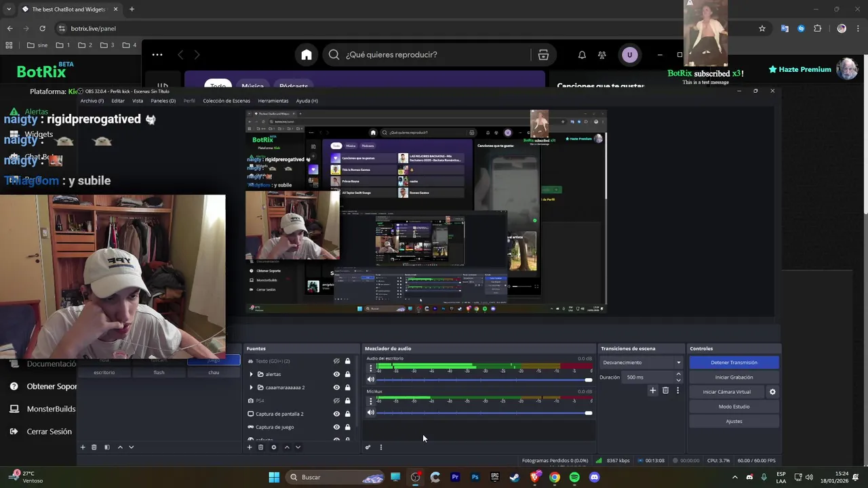Open Desvanecimiento transition dropdown
Screen dimensions: 868x488
(x=642, y=363)
